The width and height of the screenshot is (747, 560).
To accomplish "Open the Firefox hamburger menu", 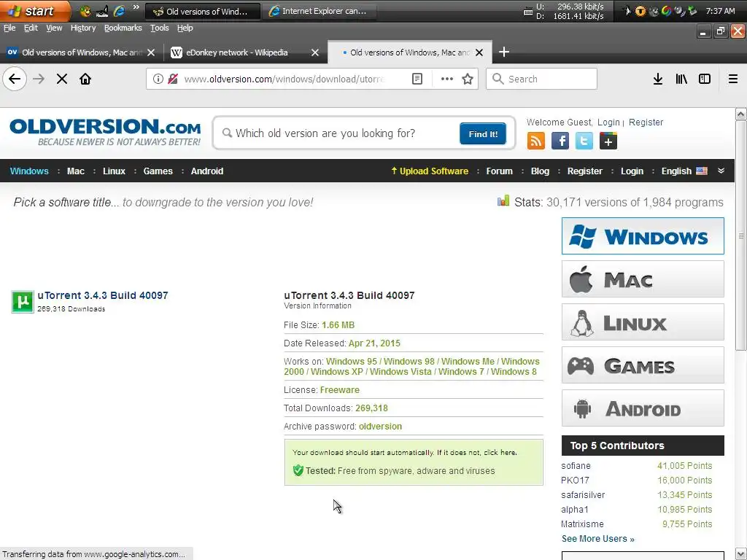I will point(733,79).
